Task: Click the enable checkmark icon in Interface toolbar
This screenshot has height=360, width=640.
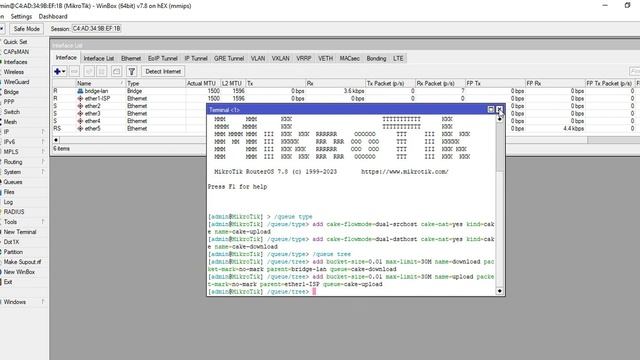Action: pyautogui.click(x=89, y=71)
